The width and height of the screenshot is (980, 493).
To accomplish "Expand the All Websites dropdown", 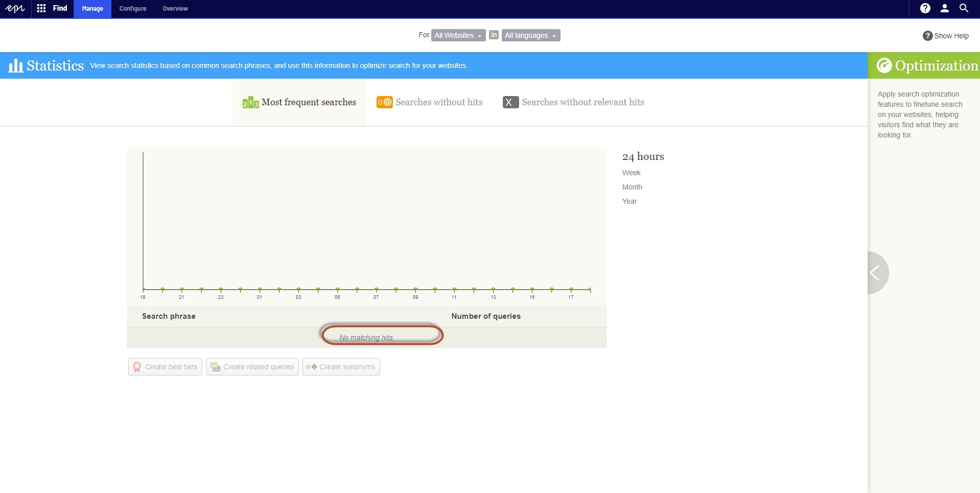I will click(458, 35).
